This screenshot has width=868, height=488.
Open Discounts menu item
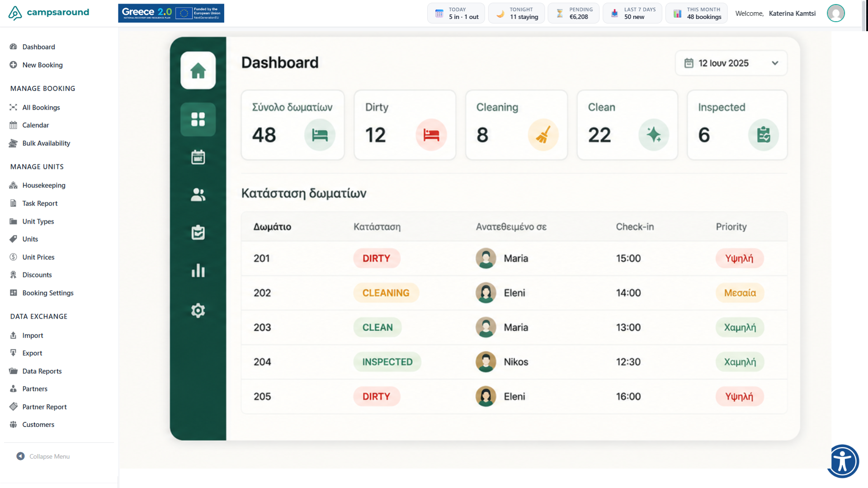[37, 275]
